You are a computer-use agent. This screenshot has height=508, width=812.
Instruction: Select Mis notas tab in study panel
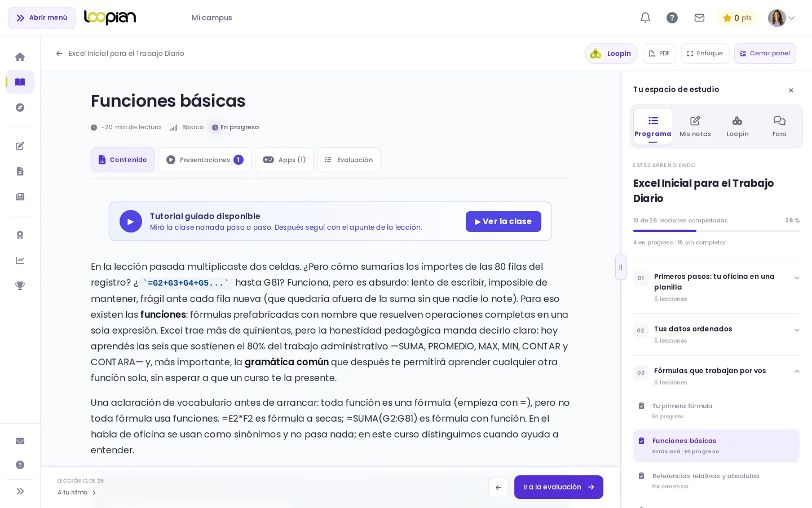[x=695, y=126]
